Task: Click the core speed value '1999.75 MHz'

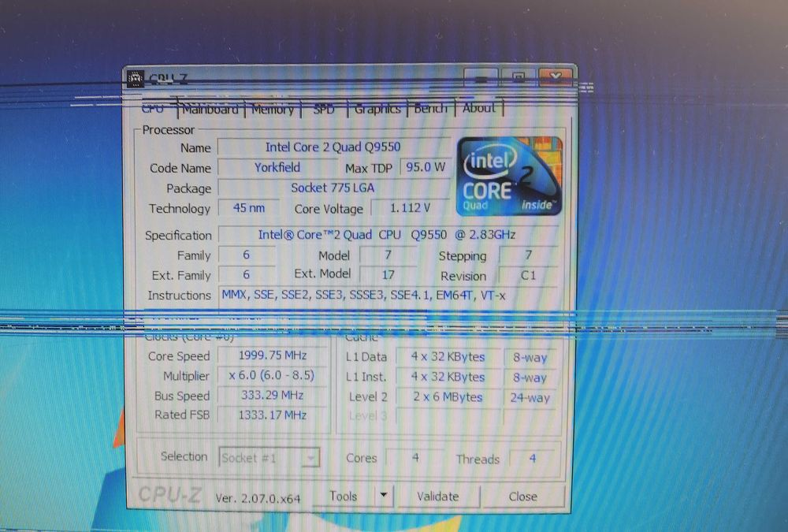Action: pos(273,355)
